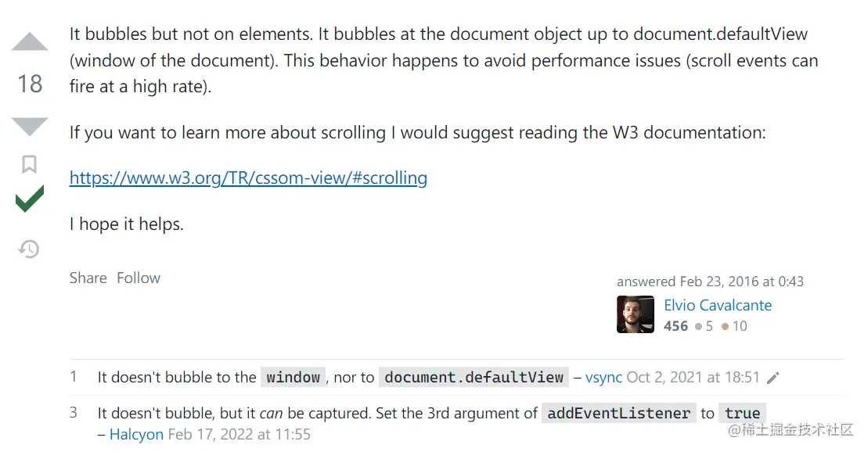This screenshot has height=452, width=868.
Task: Click the Oct 2, 2021 comment timestamp
Action: (x=693, y=377)
